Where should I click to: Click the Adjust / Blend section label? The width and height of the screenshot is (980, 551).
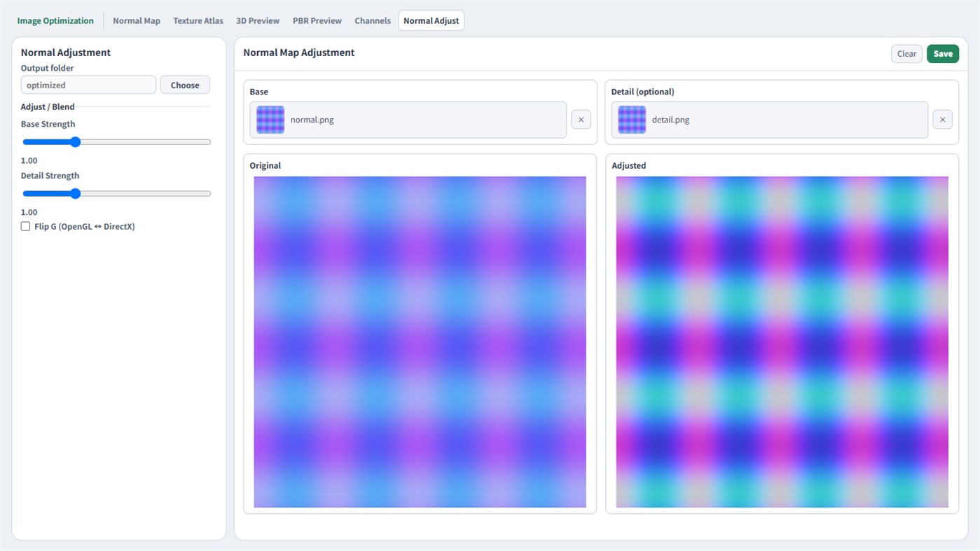click(48, 107)
